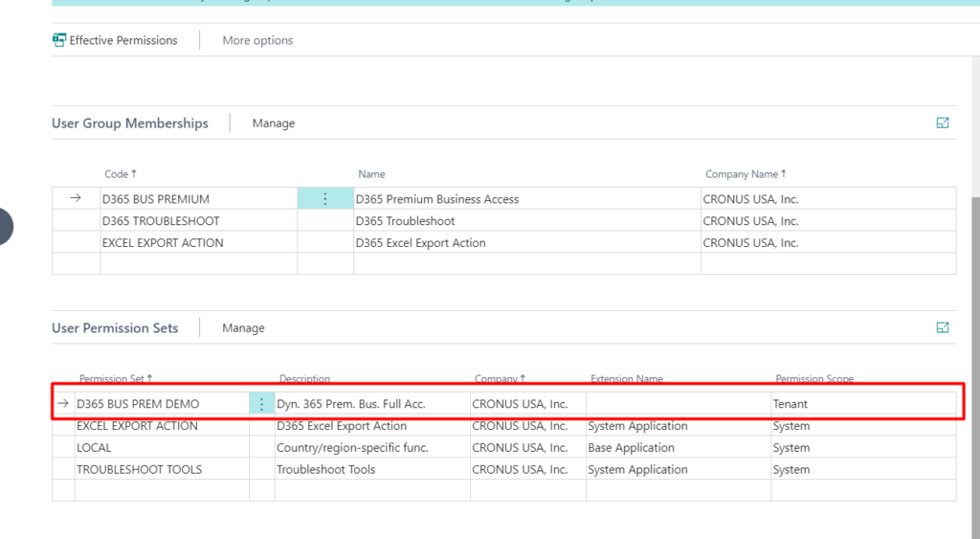
Task: Click the company cell of D365 TROUBLESHOOT row
Action: click(828, 221)
